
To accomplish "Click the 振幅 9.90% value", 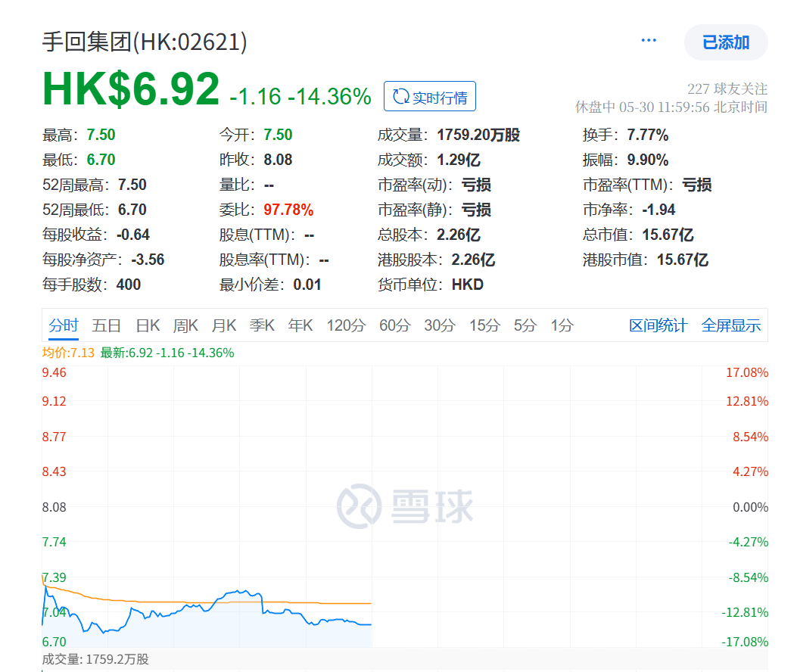I will (648, 160).
